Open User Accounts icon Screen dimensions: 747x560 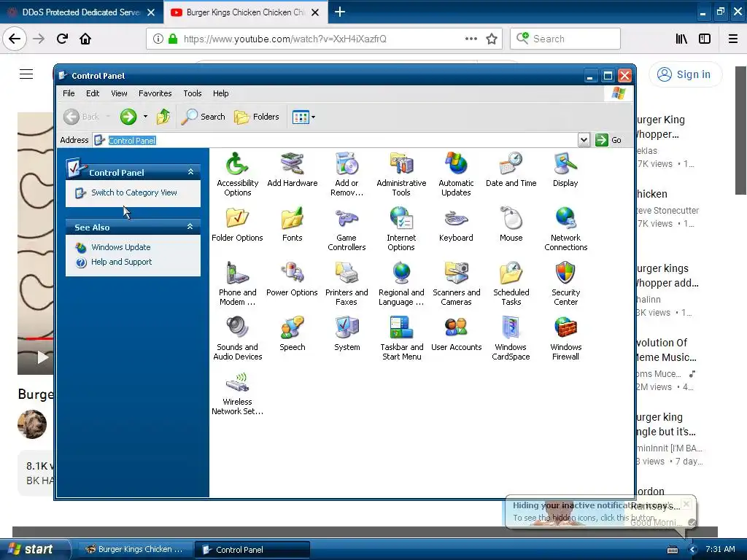pos(456,334)
